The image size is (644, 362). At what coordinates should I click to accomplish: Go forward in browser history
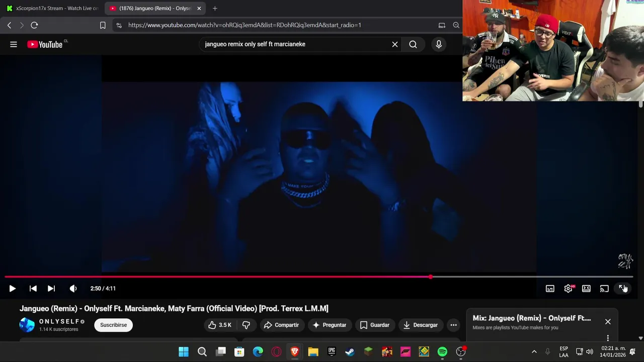pos(22,25)
